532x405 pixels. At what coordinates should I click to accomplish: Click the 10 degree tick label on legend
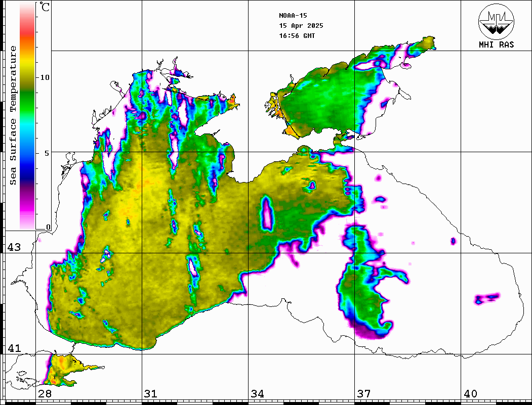(x=45, y=77)
